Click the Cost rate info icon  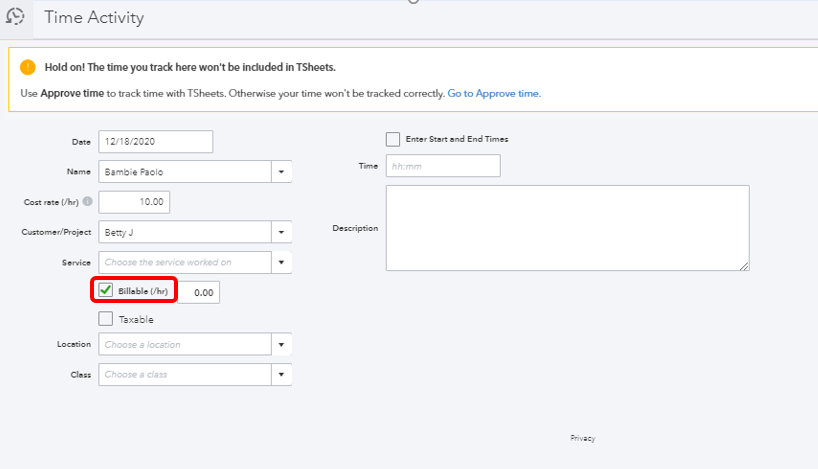(x=88, y=202)
